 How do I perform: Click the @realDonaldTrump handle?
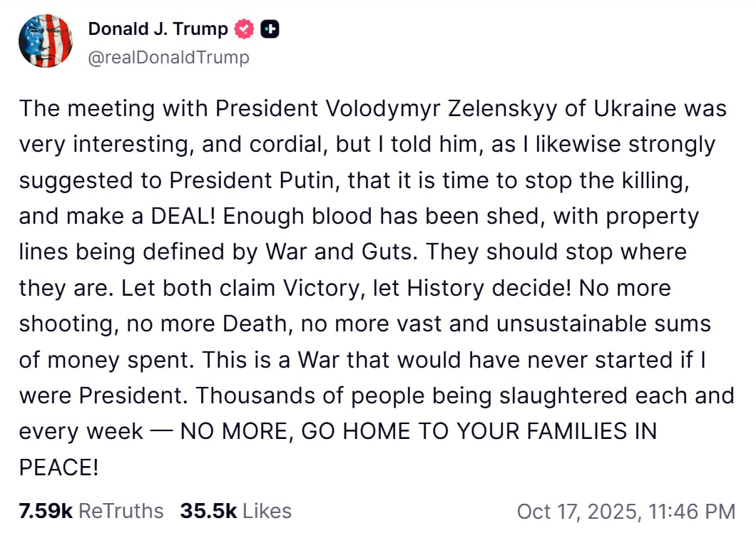pos(168,58)
